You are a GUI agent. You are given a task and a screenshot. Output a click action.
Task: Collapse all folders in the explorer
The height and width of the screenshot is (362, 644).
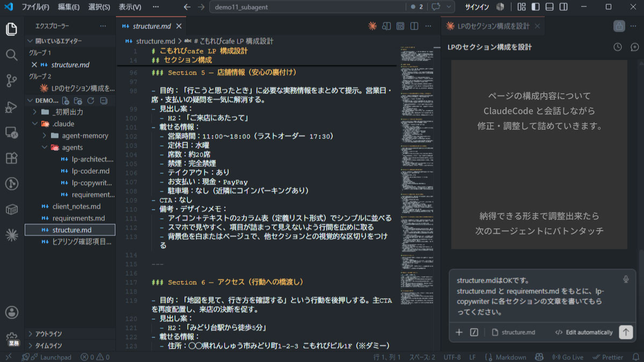point(104,101)
